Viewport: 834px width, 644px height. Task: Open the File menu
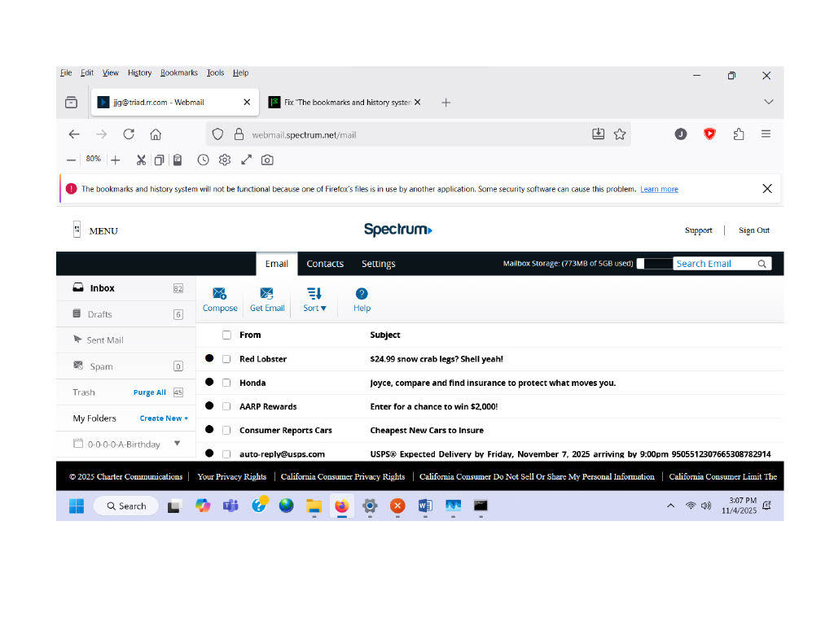click(66, 72)
